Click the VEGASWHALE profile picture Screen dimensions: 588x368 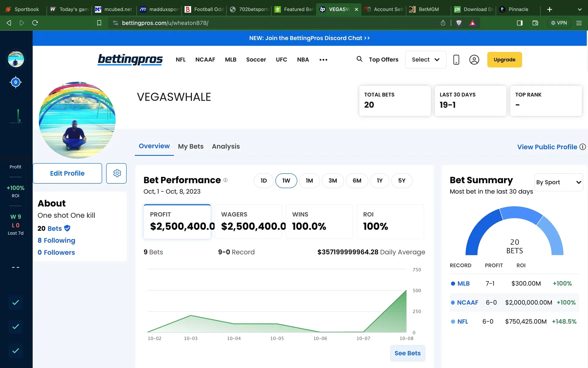tap(77, 120)
